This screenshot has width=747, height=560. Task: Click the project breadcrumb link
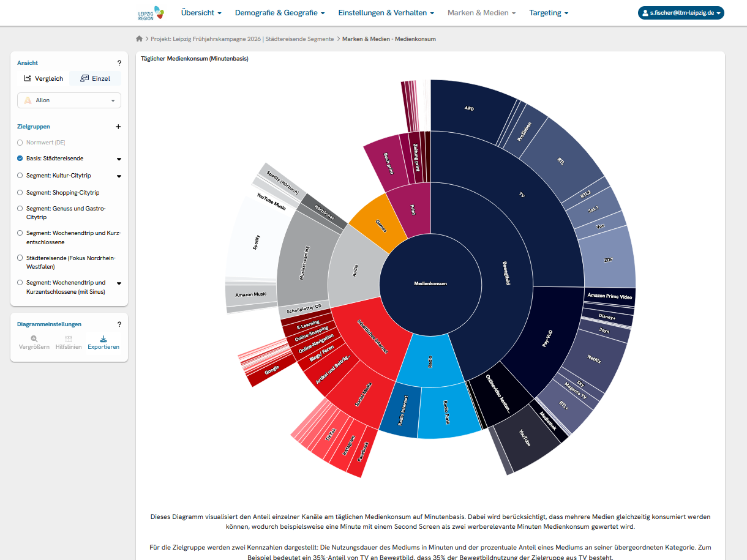(242, 39)
